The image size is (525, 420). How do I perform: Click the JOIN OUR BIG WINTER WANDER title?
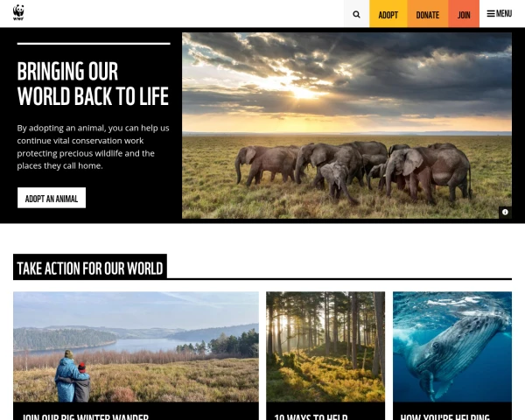[85, 416]
